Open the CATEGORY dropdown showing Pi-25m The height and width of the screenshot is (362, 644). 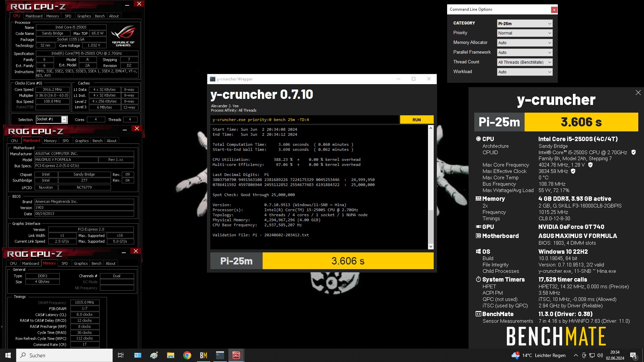click(525, 23)
